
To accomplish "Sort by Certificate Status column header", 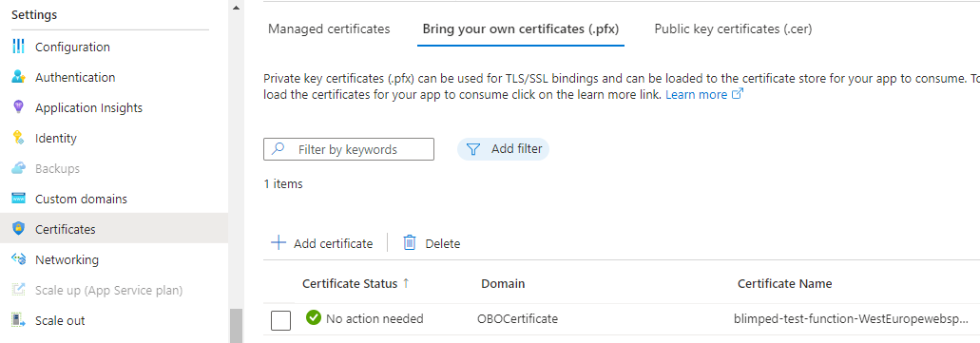I will point(350,284).
